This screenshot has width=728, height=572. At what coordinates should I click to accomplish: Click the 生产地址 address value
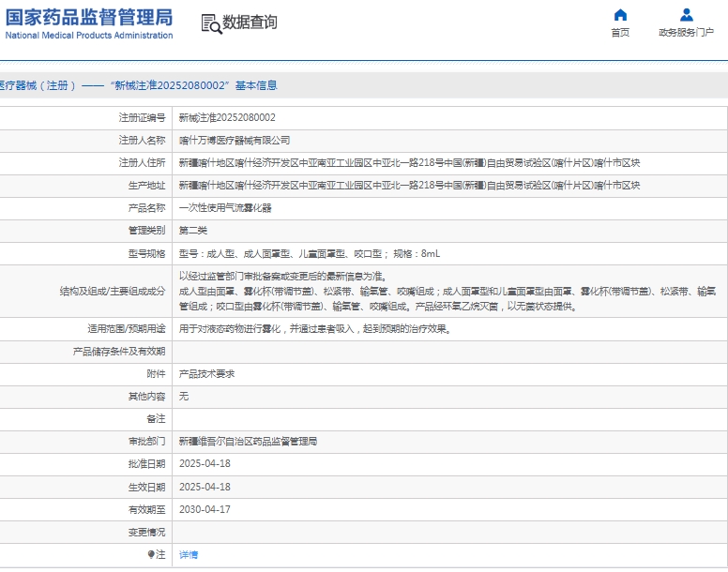click(x=409, y=186)
